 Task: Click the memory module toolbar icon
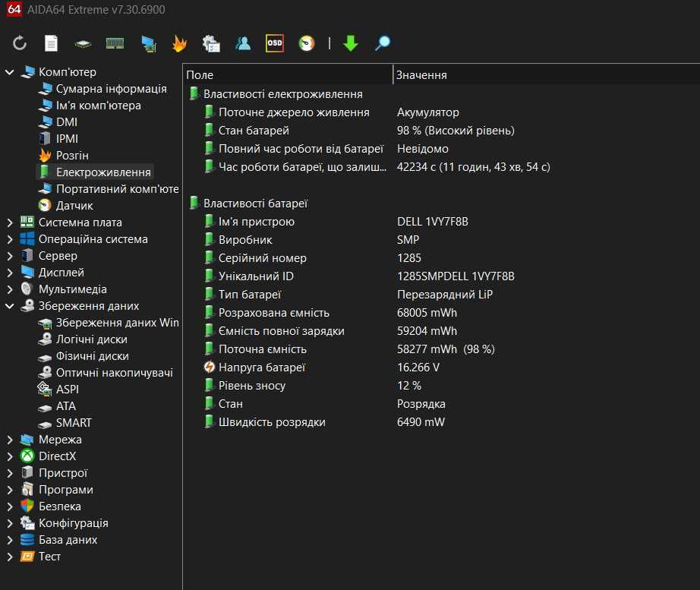(115, 43)
